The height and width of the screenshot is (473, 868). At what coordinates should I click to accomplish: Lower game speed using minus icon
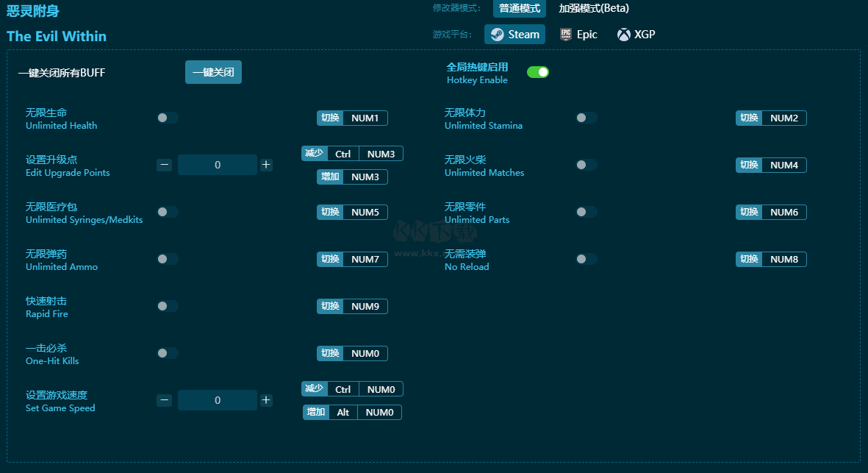[165, 400]
